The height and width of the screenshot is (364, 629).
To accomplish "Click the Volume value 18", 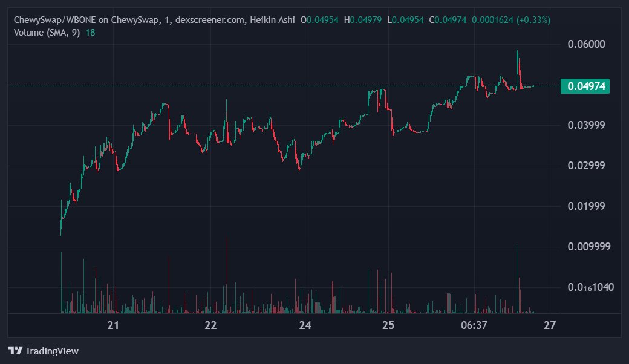I will [90, 33].
